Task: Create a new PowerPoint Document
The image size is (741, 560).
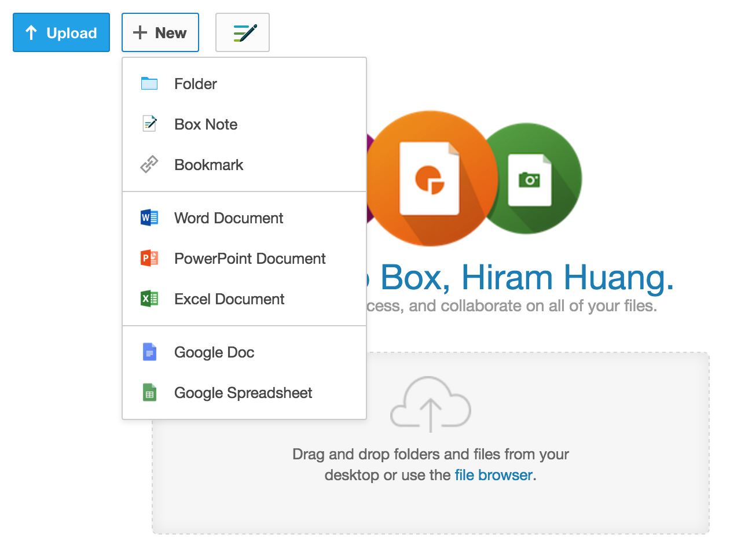Action: [244, 259]
